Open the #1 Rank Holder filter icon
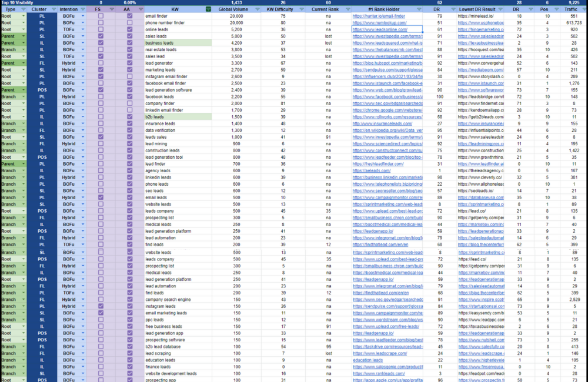 pyautogui.click(x=419, y=9)
